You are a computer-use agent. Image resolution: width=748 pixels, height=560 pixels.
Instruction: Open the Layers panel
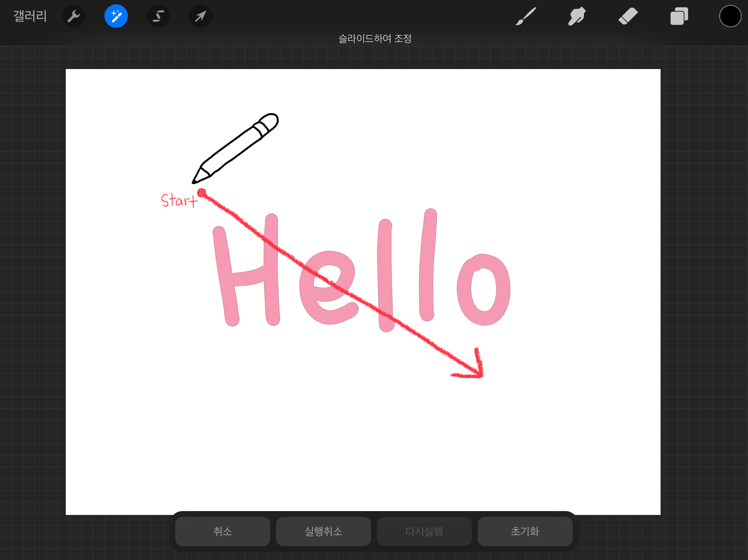click(x=679, y=16)
